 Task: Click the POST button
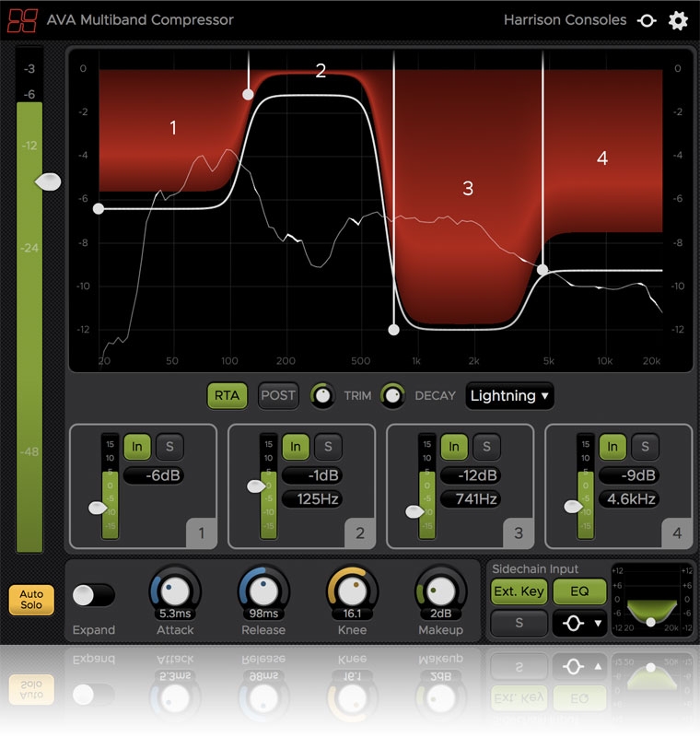click(x=277, y=395)
